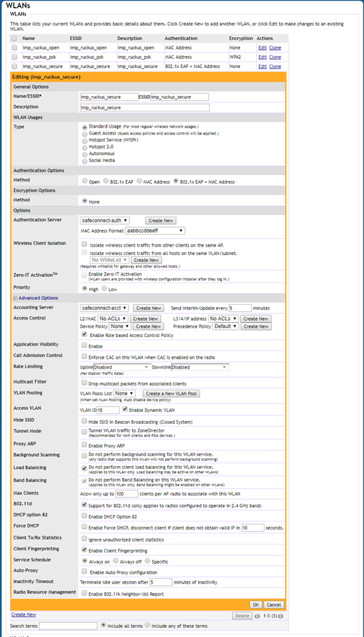The width and height of the screenshot is (364, 637).
Task: Enable 802.11k Neighbor-list Report
Action: point(85,593)
